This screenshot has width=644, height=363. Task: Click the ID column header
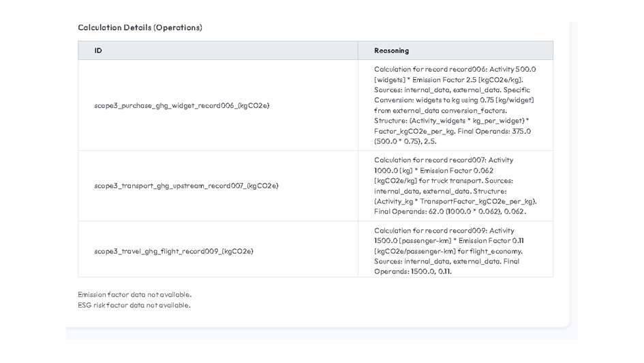coord(98,50)
